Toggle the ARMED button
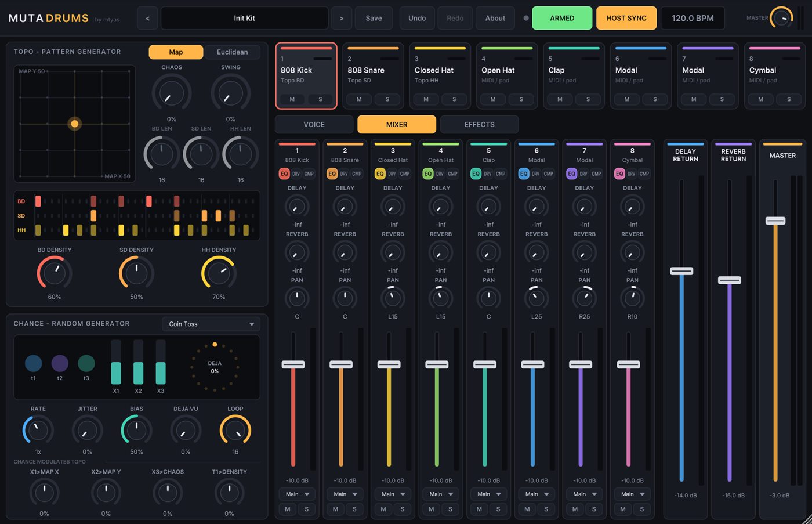The image size is (812, 524). pos(562,18)
